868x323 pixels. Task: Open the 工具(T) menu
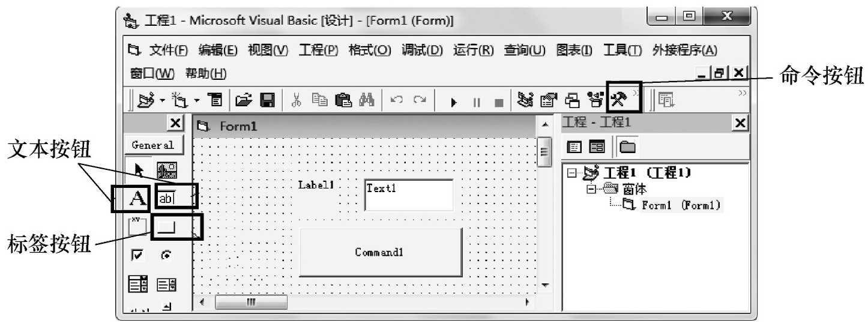(622, 50)
